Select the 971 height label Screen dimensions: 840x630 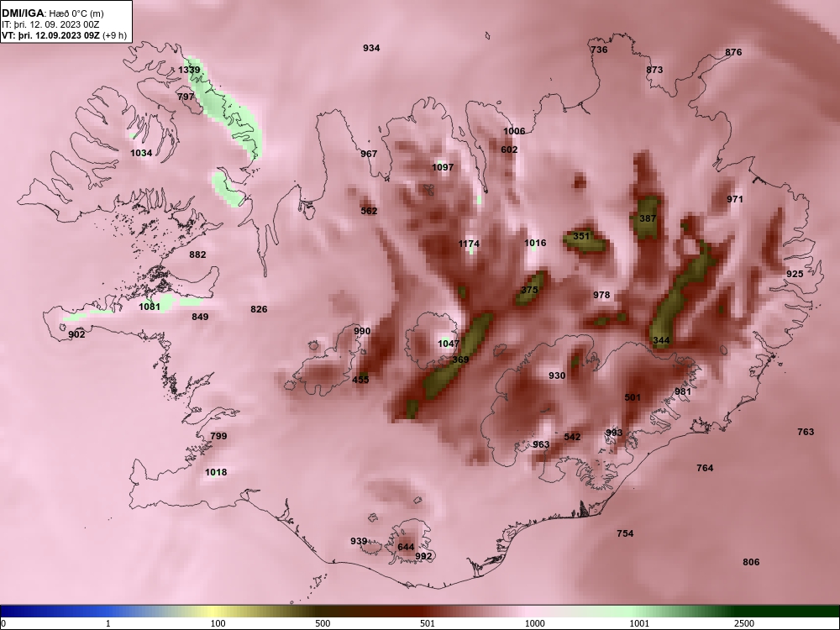tap(735, 199)
